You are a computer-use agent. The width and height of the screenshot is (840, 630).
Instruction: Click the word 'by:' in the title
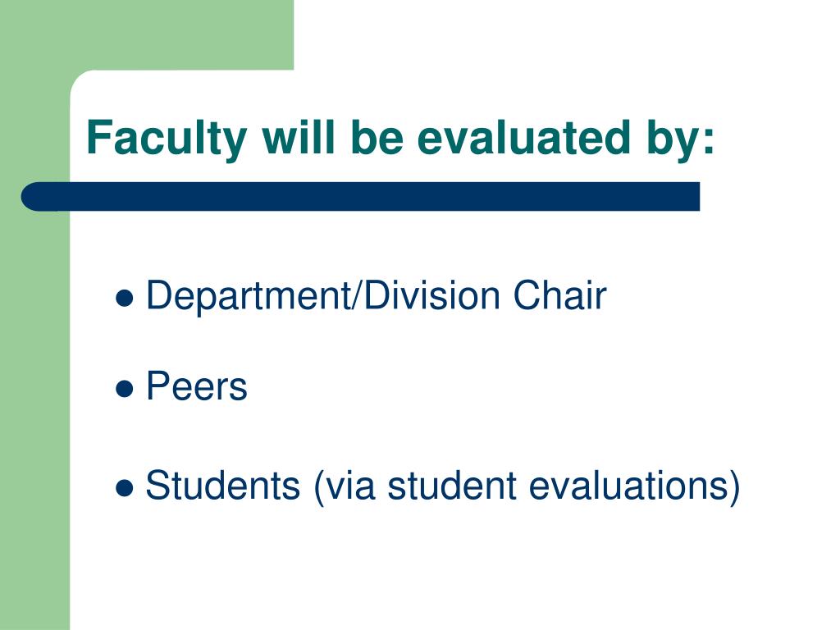pos(680,139)
